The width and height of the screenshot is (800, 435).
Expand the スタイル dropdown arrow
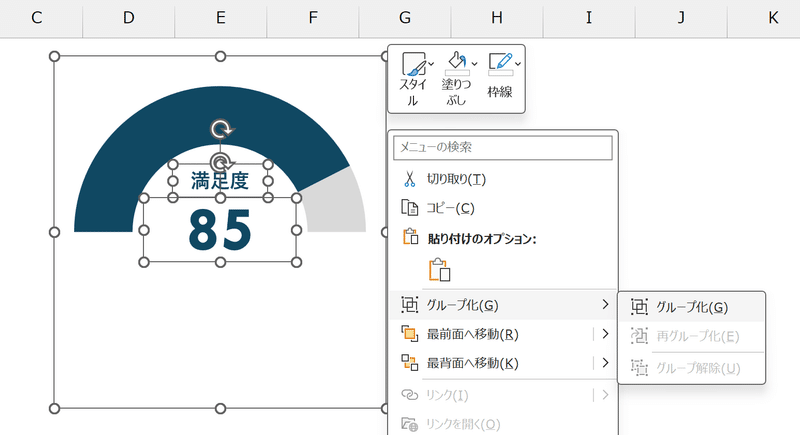pyautogui.click(x=432, y=64)
